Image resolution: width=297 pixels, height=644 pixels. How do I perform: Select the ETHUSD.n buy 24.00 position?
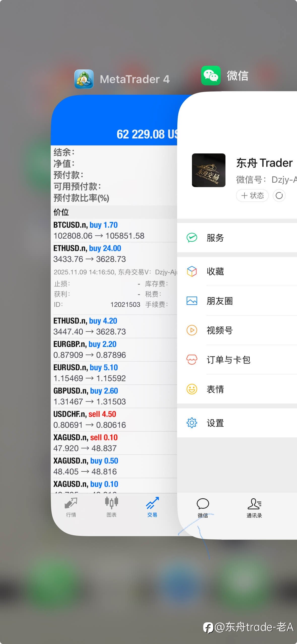[x=114, y=254]
